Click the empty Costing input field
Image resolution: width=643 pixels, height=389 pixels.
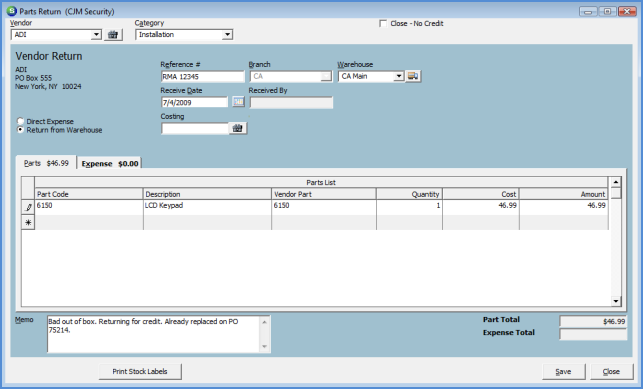pyautogui.click(x=195, y=129)
